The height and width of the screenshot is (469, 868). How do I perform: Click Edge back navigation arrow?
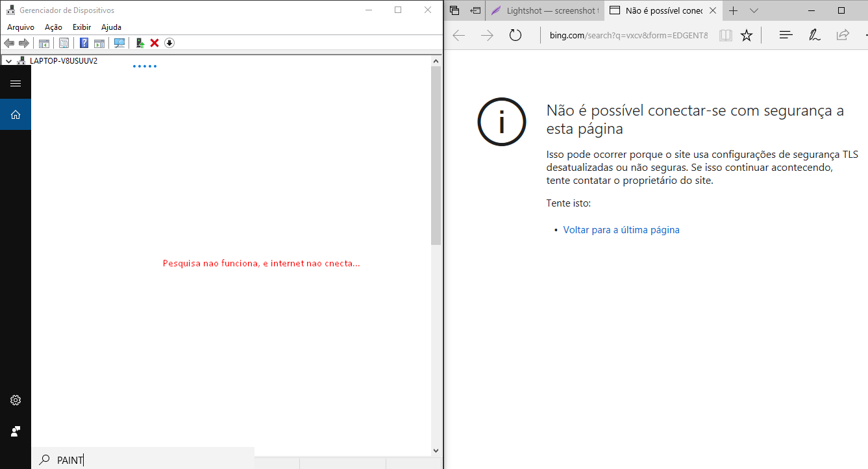459,35
